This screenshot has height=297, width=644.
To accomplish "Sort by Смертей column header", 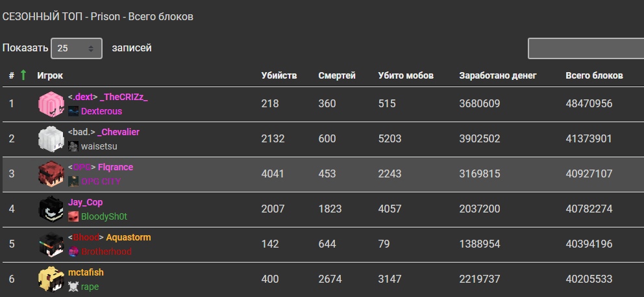I will click(x=337, y=75).
